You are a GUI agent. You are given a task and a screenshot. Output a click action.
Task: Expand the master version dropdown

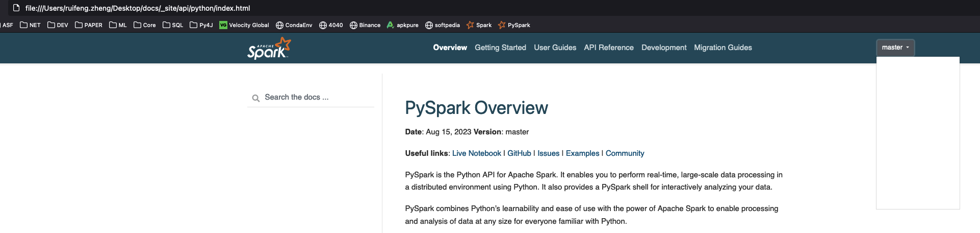[895, 48]
